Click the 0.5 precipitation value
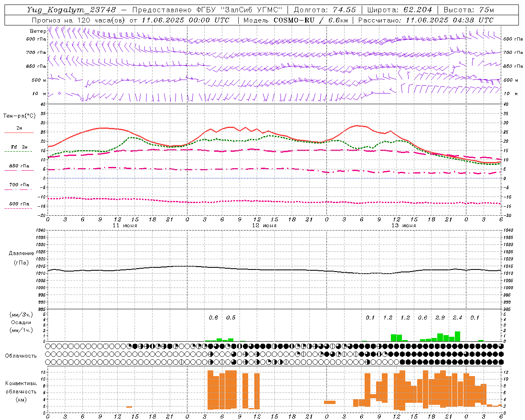This screenshot has width=525, height=420. [231, 318]
